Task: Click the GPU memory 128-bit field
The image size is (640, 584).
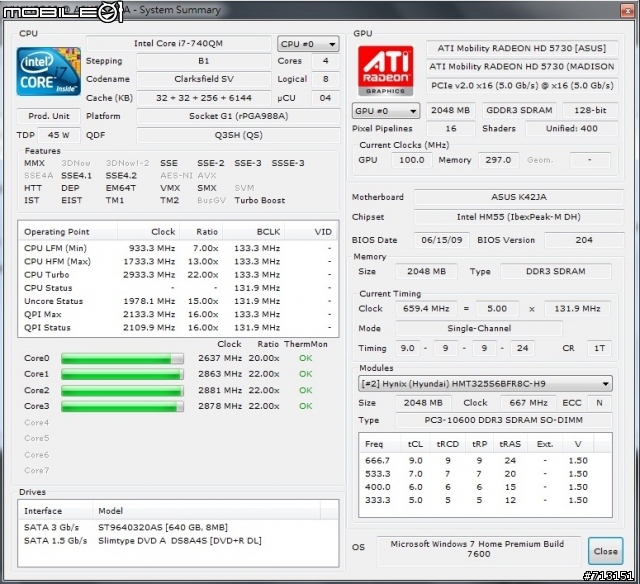Action: tap(590, 110)
